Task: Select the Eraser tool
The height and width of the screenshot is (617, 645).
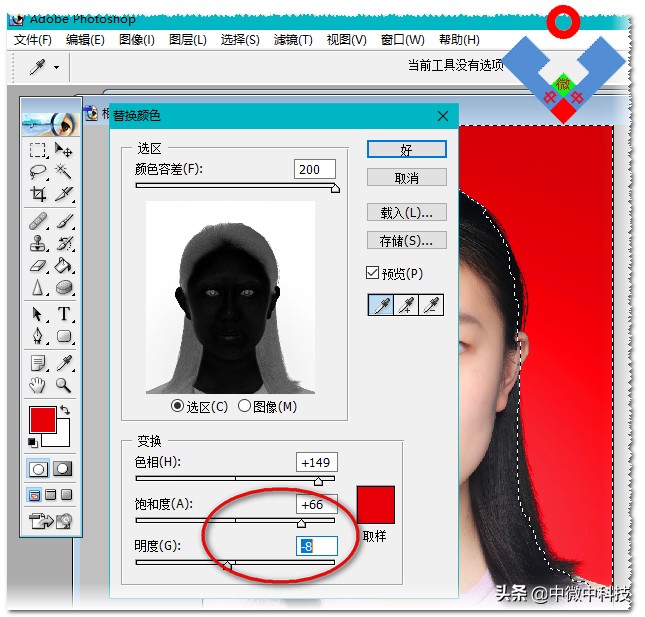Action: click(38, 265)
